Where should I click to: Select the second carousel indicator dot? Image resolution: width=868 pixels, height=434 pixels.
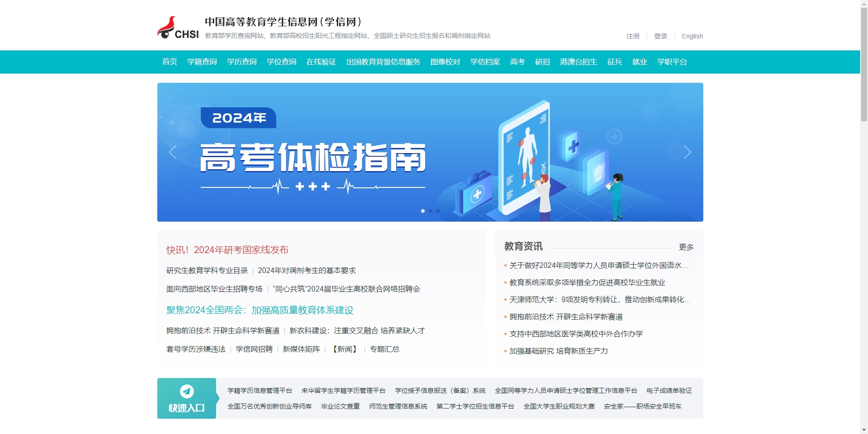click(430, 211)
